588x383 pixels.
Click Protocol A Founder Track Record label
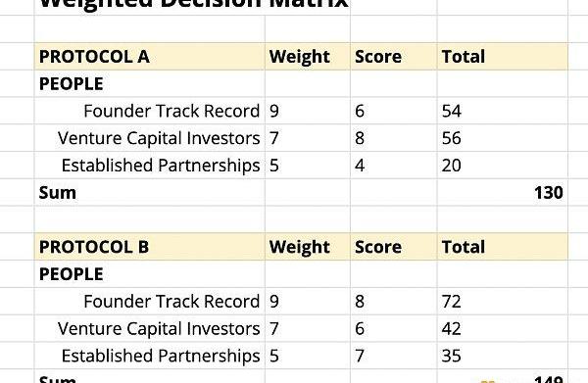tap(171, 111)
